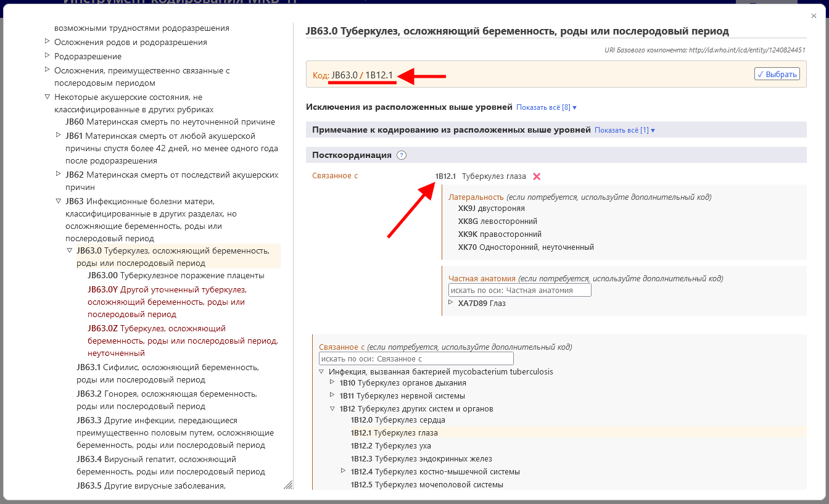This screenshot has height=504, width=829.
Task: Click the lower Связанное с axis label
Action: 342,347
